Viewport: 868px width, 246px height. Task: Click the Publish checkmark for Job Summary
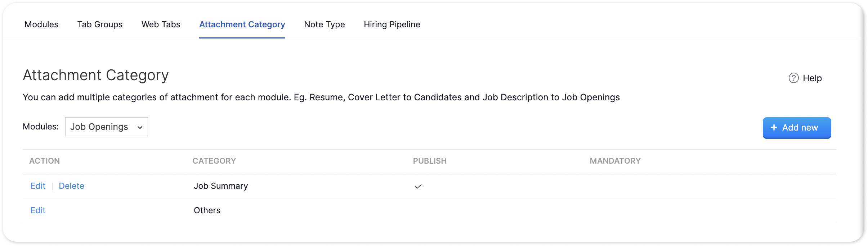click(418, 186)
